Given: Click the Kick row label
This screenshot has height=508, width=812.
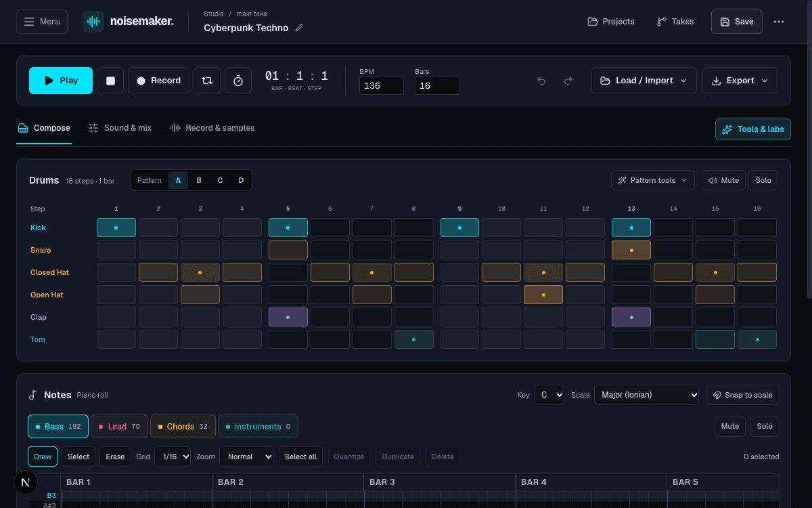Looking at the screenshot, I should click(x=38, y=228).
